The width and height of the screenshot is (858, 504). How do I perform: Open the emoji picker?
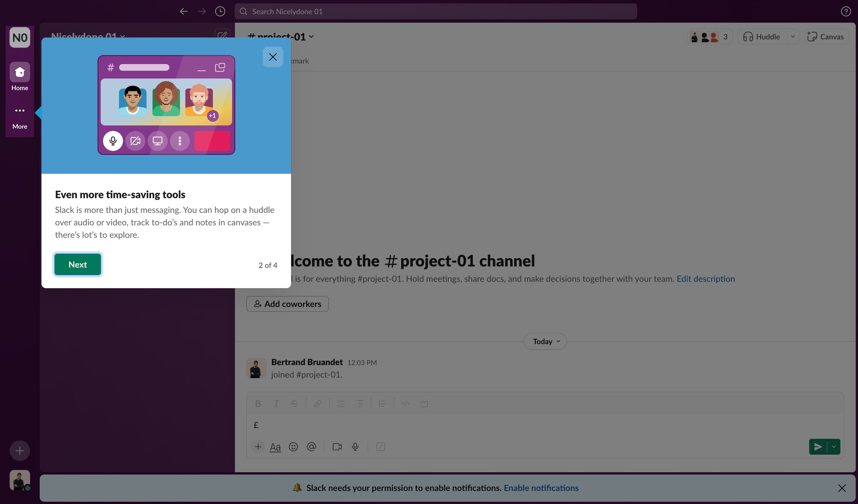pos(294,447)
